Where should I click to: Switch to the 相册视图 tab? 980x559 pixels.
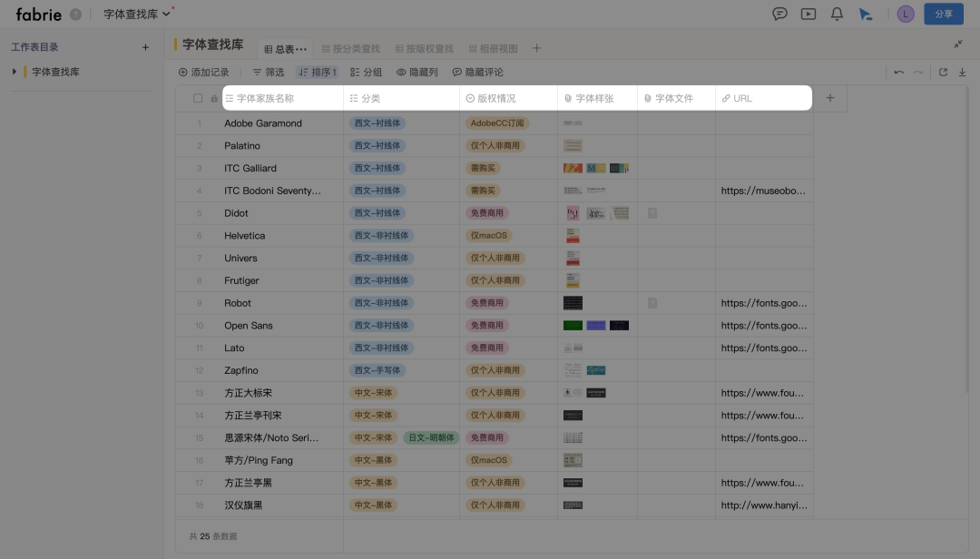click(493, 49)
